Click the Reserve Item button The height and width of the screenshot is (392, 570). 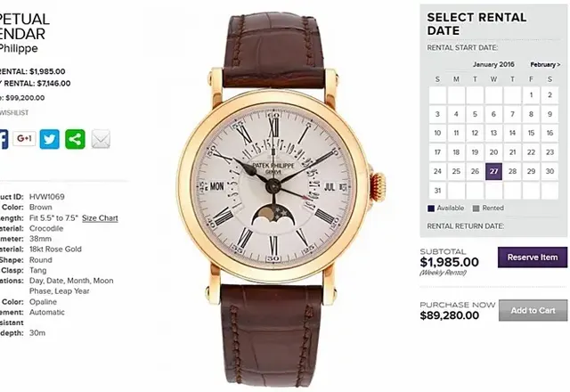(x=533, y=257)
